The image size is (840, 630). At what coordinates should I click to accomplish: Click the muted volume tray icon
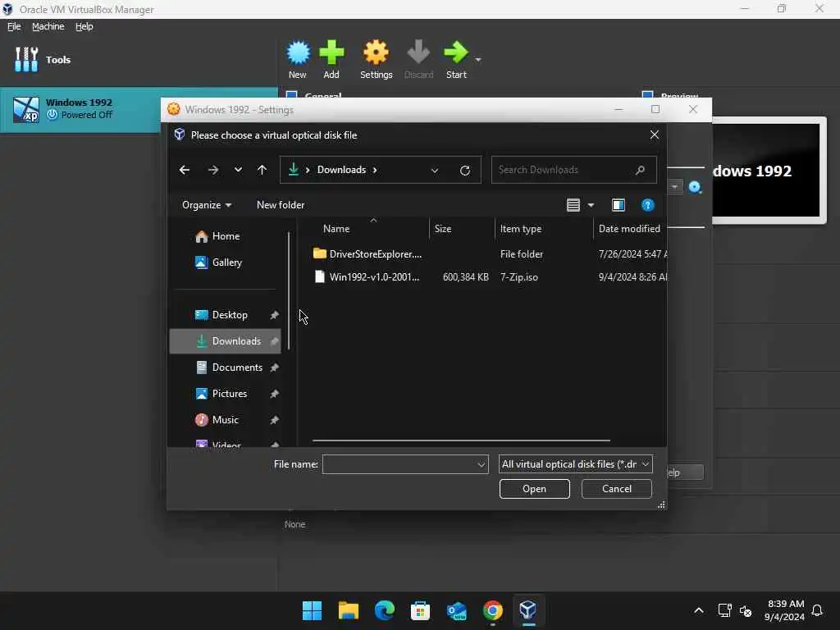[745, 610]
